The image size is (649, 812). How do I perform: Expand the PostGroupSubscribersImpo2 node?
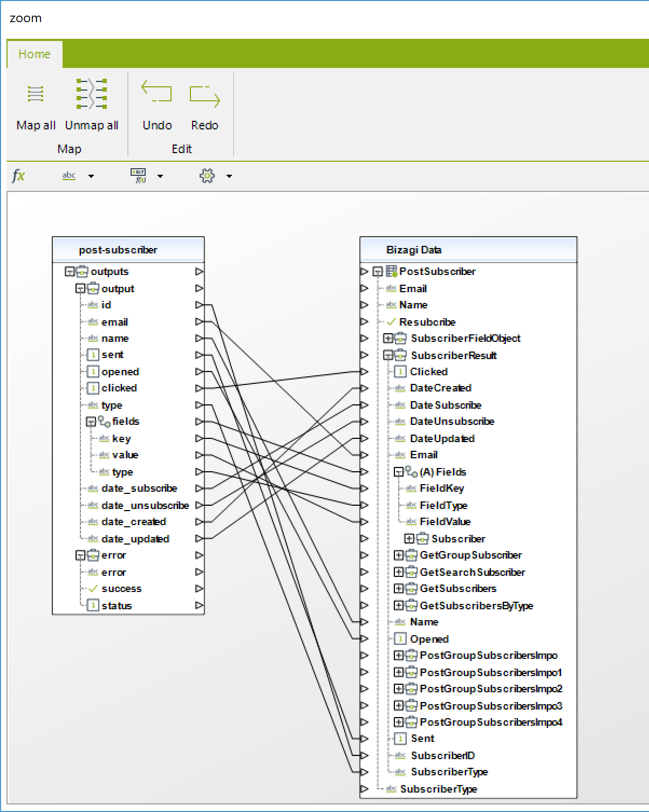pos(398,689)
